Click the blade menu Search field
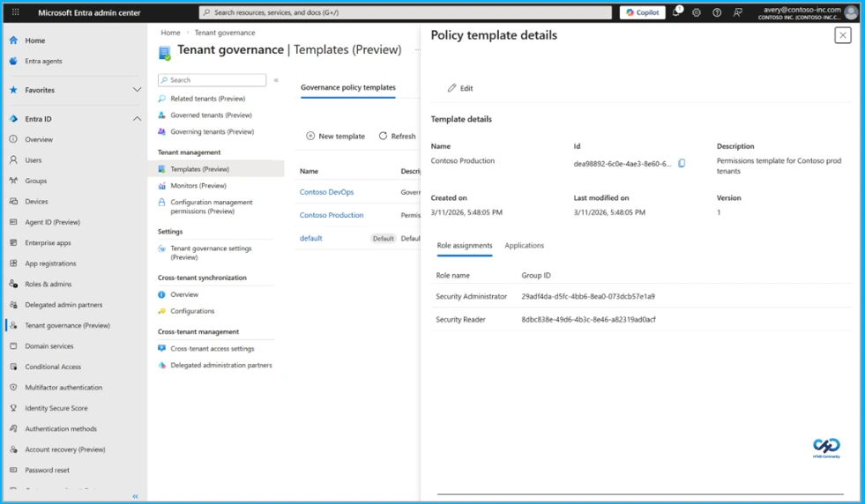865x504 pixels. point(212,80)
